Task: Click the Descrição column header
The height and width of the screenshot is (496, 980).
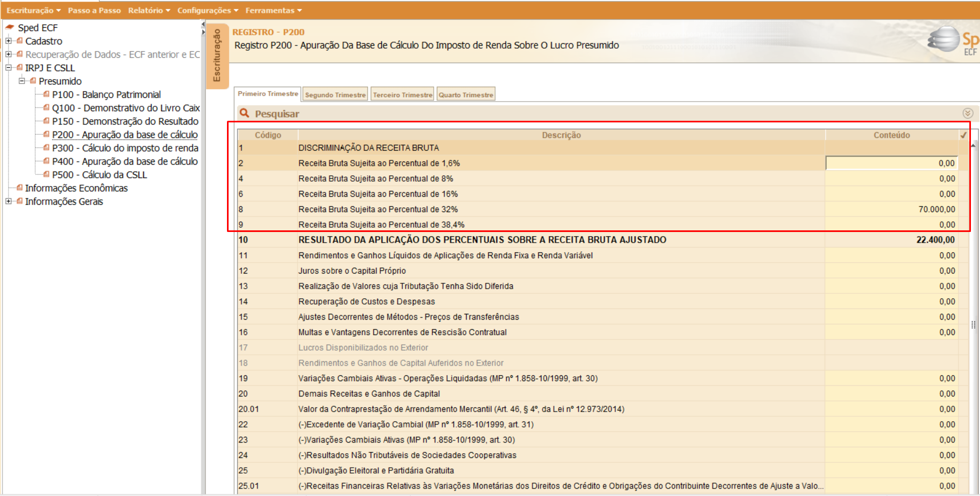Action: [561, 135]
